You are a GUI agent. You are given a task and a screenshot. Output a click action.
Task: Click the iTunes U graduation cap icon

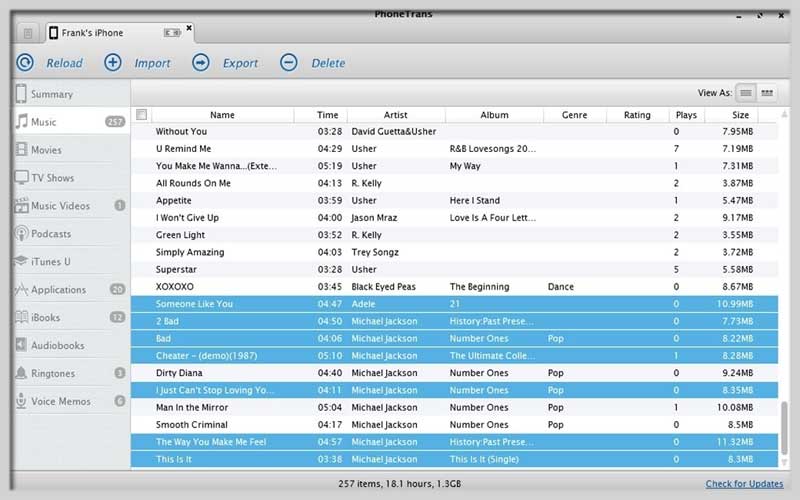tap(21, 261)
